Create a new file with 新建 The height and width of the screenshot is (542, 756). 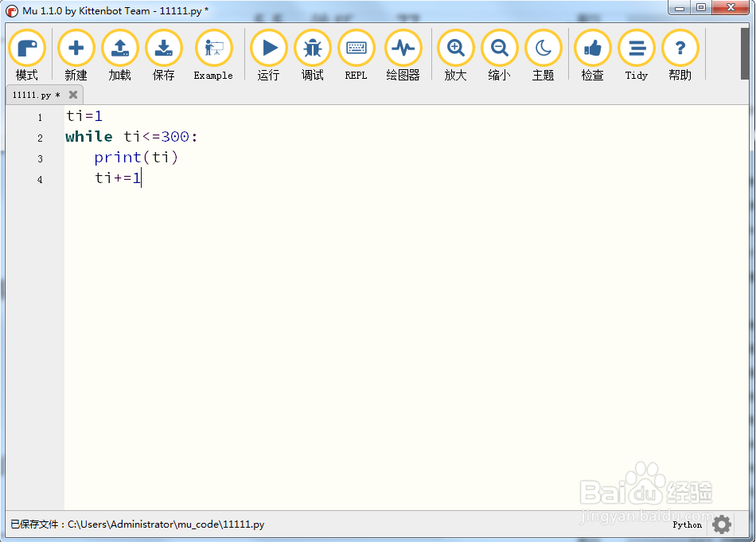tap(76, 48)
